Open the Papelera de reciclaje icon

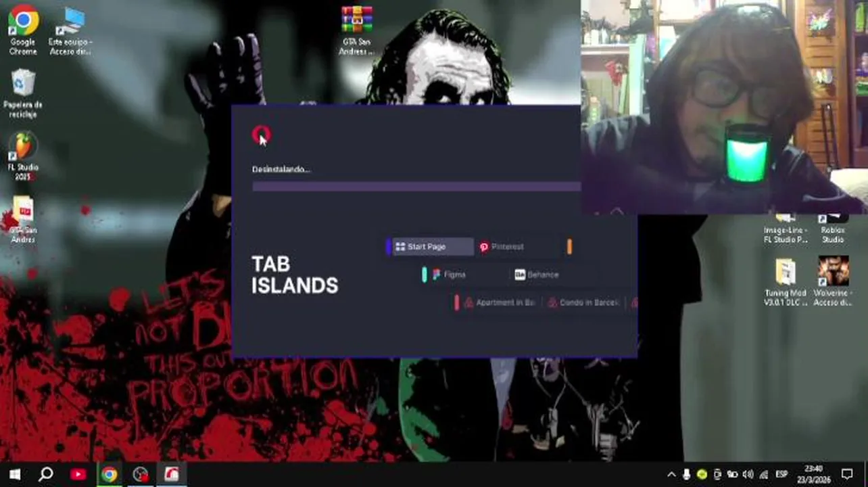[x=23, y=93]
